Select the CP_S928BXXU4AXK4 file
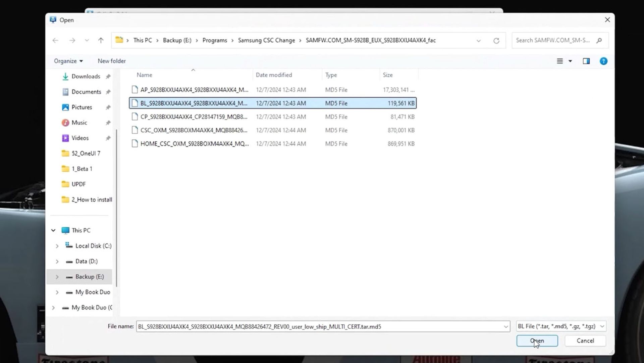Screen dimensions: 644x363 [273, 117]
